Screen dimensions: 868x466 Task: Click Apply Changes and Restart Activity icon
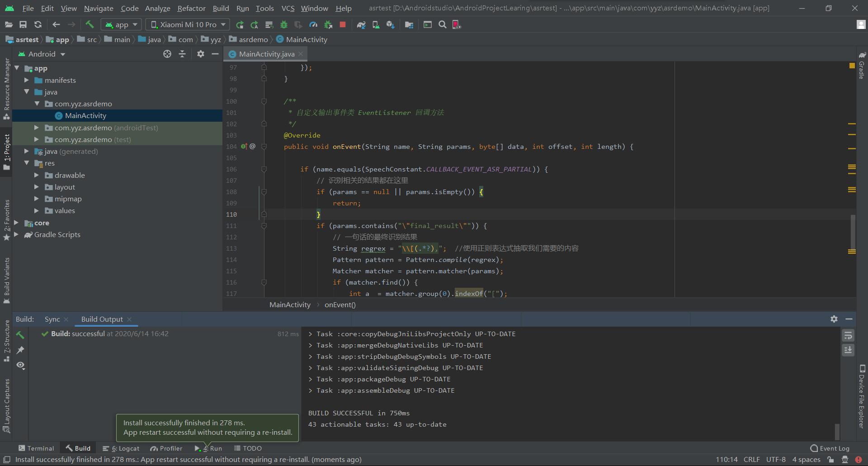pyautogui.click(x=255, y=25)
